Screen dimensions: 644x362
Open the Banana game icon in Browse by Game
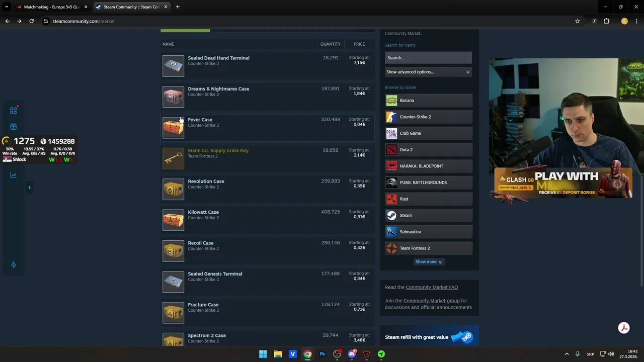coord(391,101)
